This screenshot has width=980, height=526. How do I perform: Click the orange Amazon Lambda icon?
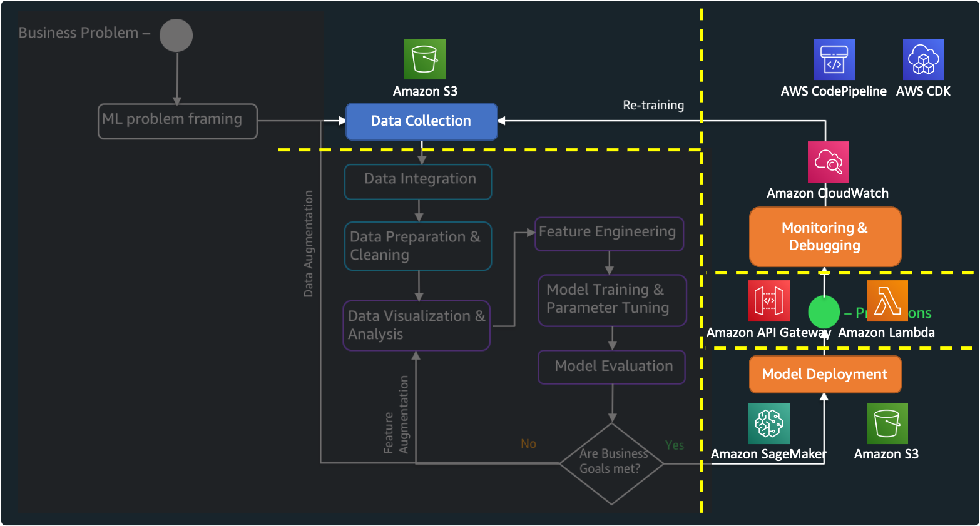click(x=887, y=301)
